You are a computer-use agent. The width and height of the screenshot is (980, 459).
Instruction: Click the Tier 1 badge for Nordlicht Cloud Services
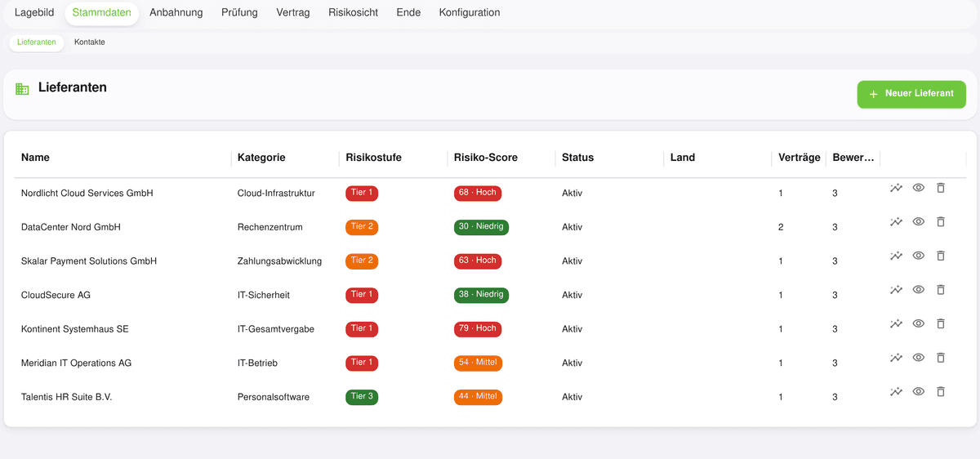pyautogui.click(x=362, y=193)
